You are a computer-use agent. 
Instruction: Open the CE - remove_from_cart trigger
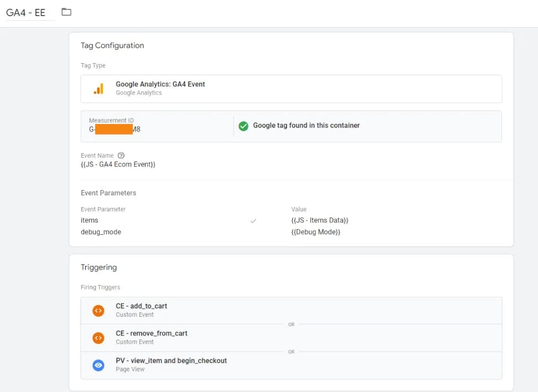pyautogui.click(x=291, y=338)
